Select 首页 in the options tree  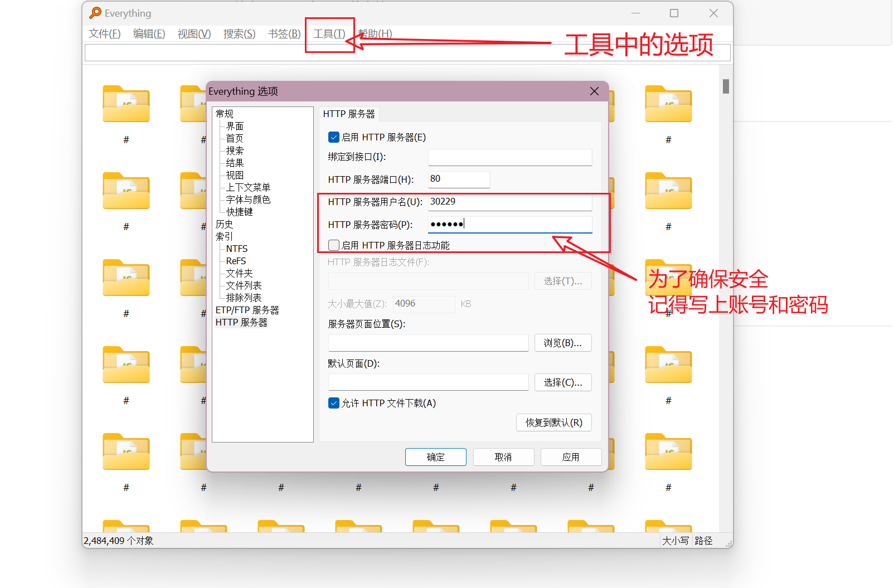[235, 139]
